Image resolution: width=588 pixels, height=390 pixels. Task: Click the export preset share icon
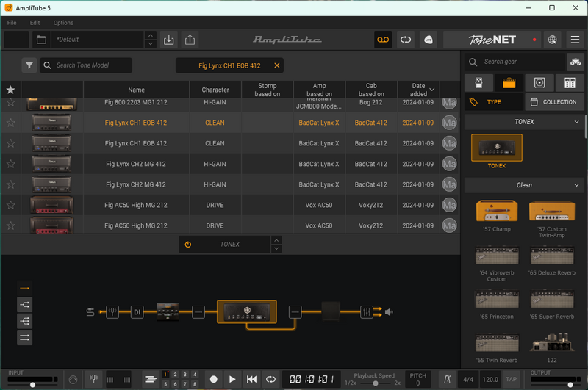(190, 40)
